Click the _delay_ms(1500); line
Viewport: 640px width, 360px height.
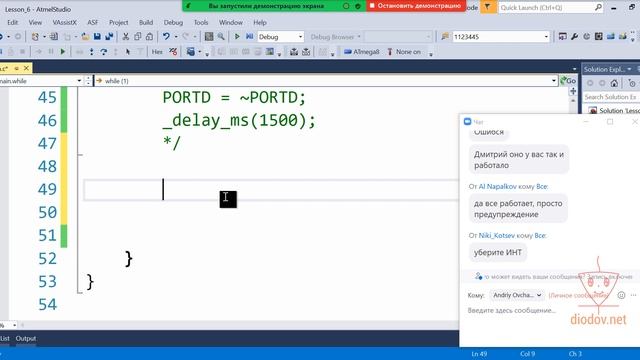[239, 120]
